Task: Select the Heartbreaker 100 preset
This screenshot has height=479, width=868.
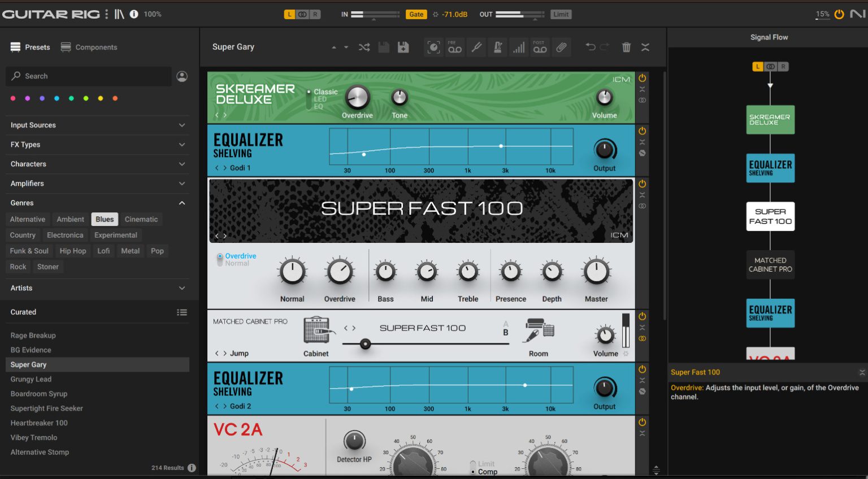Action: coord(39,423)
